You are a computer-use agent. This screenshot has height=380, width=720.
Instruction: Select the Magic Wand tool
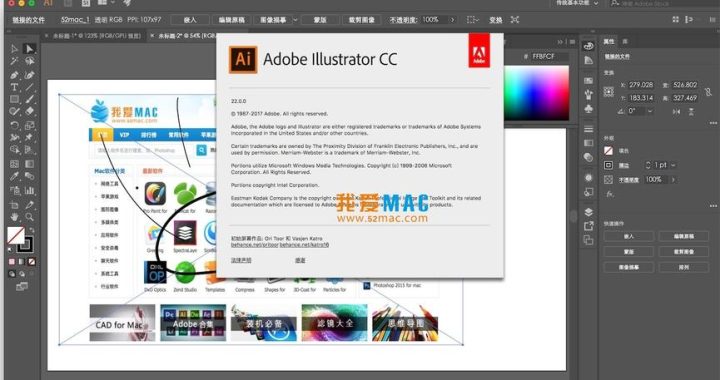tap(14, 61)
